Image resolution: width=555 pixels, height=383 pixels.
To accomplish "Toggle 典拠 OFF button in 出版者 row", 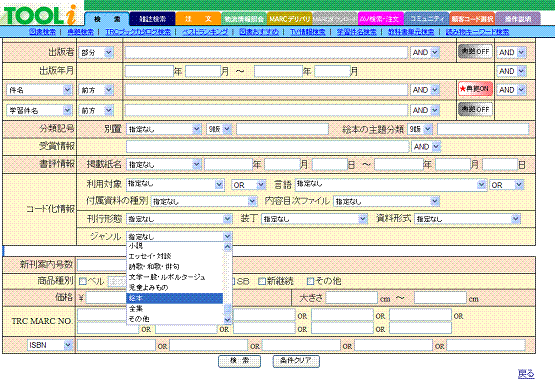I will (475, 52).
